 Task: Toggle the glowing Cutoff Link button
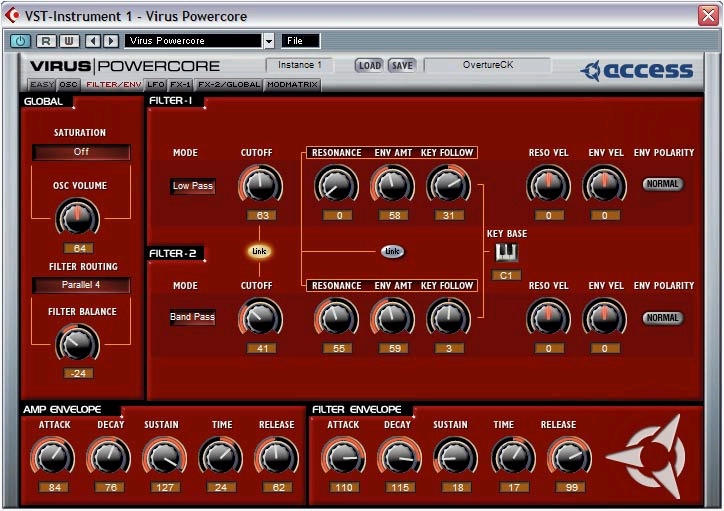(259, 251)
